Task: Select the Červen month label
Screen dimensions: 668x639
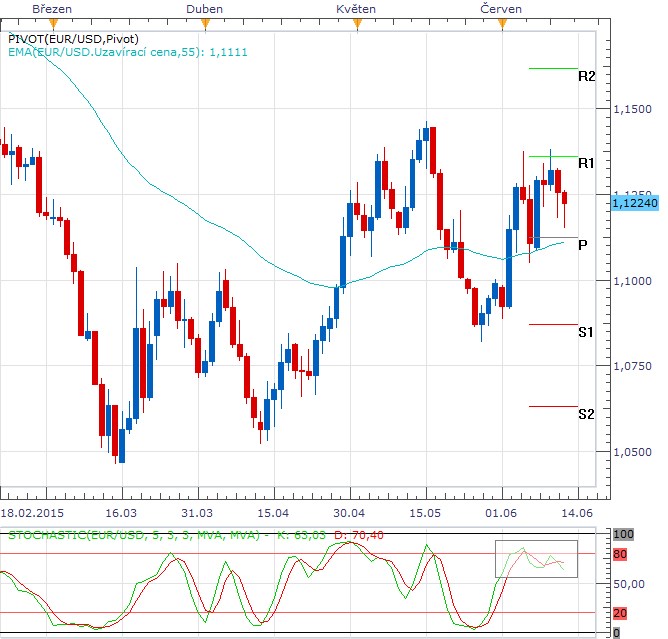Action: coord(501,9)
